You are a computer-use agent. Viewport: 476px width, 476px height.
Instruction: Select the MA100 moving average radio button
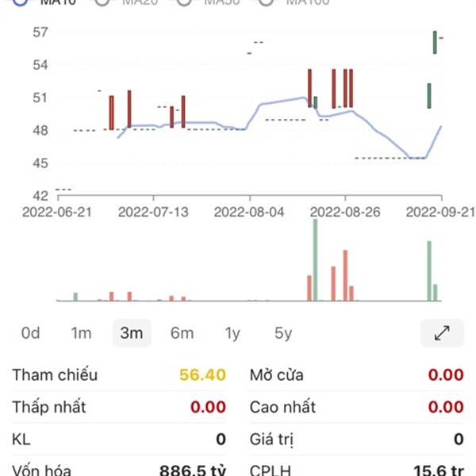[x=266, y=2]
